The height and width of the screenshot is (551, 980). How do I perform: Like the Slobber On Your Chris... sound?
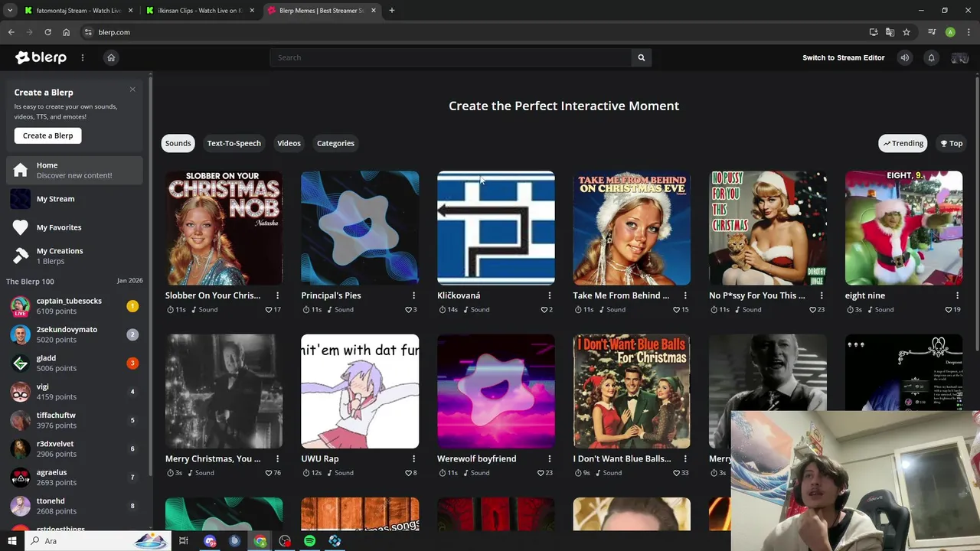pyautogui.click(x=269, y=310)
